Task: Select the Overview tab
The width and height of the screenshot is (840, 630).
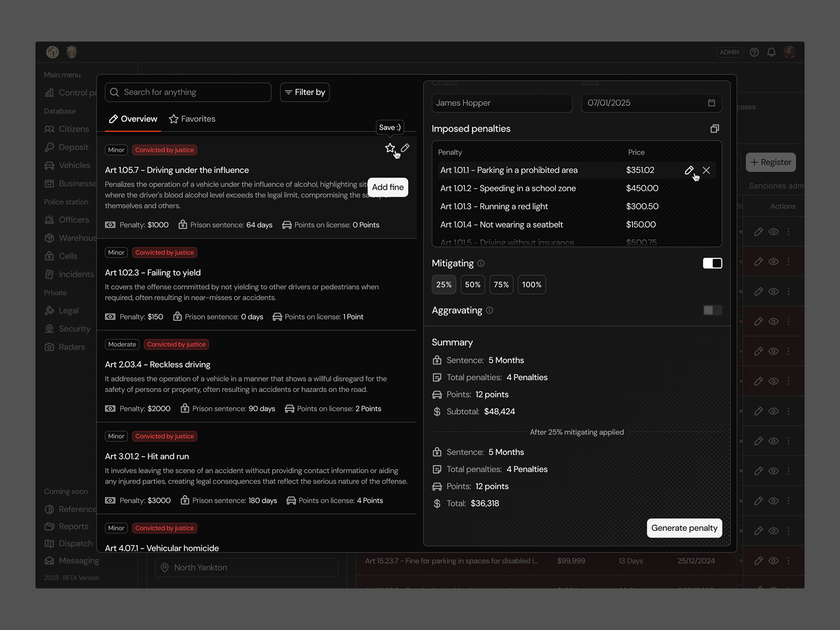Action: 133,119
